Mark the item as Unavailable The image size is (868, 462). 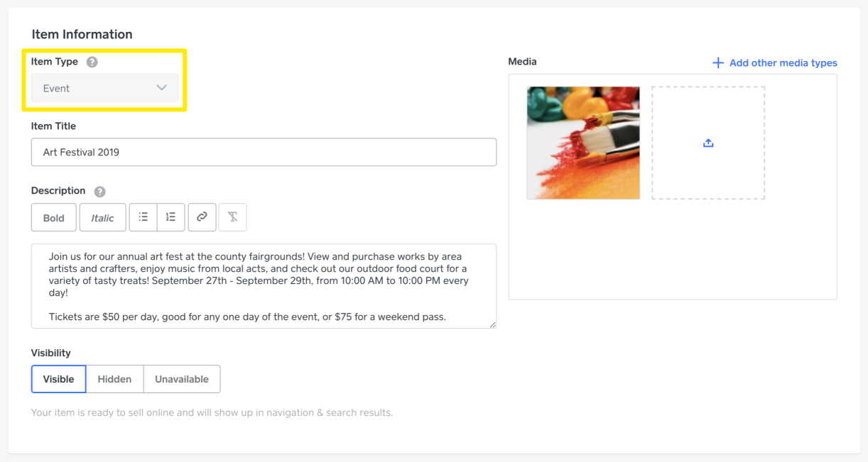182,378
